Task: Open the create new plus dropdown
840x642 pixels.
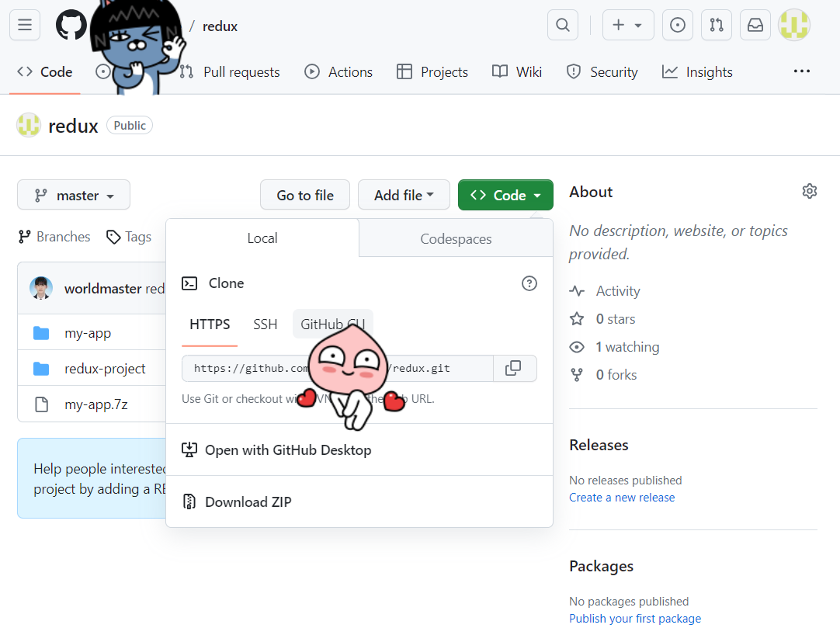Action: (628, 25)
